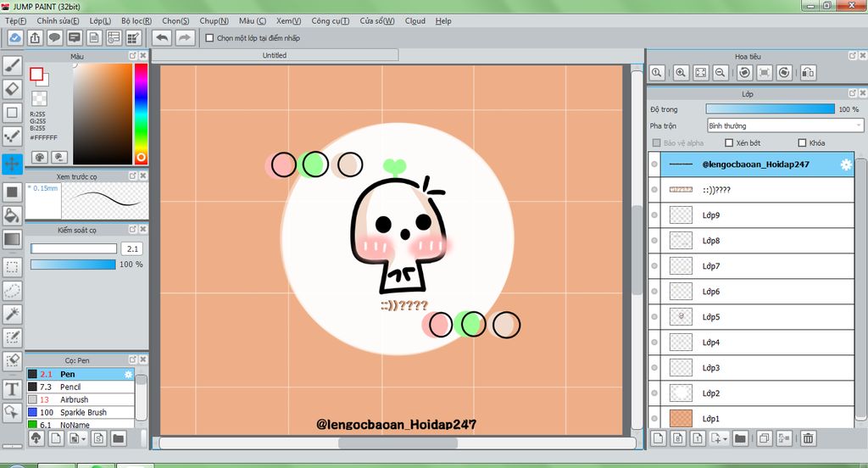Open the Công cụ(T) menu
Viewport: 868px width, 468px height.
coord(330,21)
